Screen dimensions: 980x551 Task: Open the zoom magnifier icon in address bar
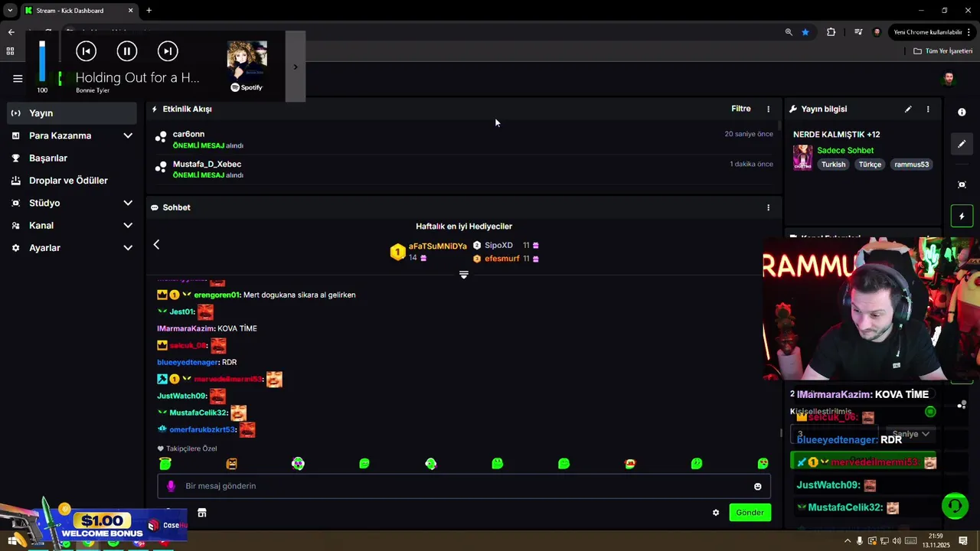pyautogui.click(x=789, y=32)
